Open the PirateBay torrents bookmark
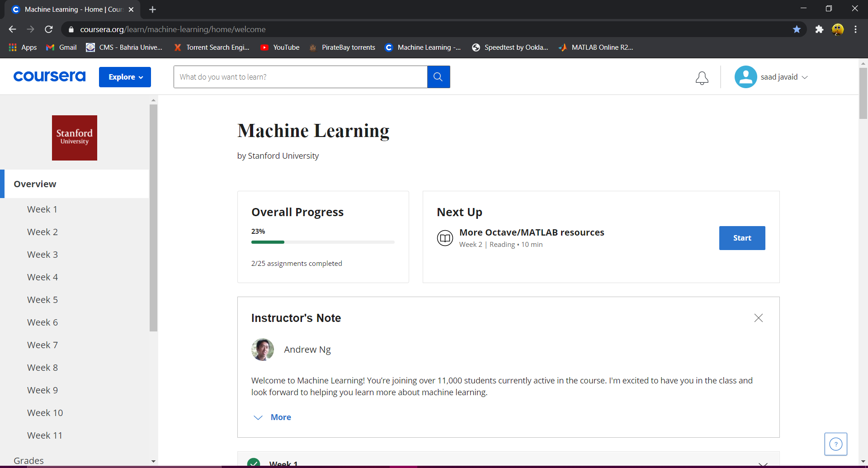 342,47
